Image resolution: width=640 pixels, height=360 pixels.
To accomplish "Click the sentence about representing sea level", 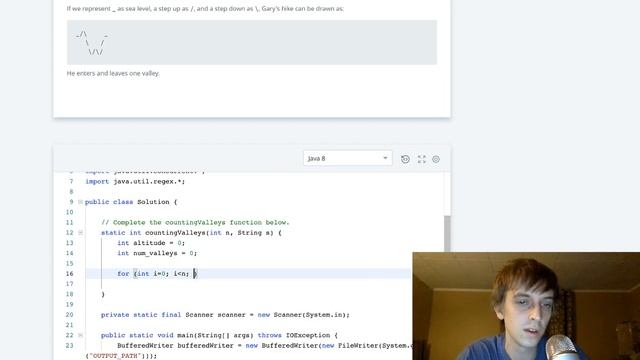I will point(205,9).
